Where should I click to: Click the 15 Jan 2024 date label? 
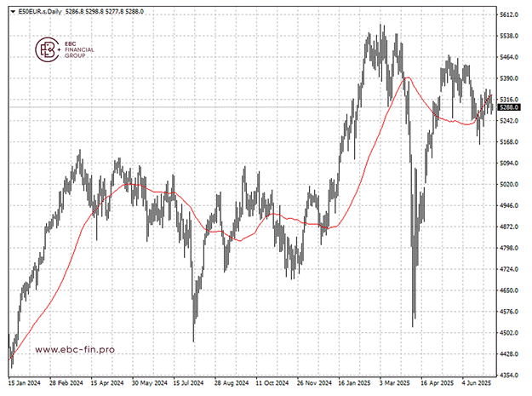point(24,383)
